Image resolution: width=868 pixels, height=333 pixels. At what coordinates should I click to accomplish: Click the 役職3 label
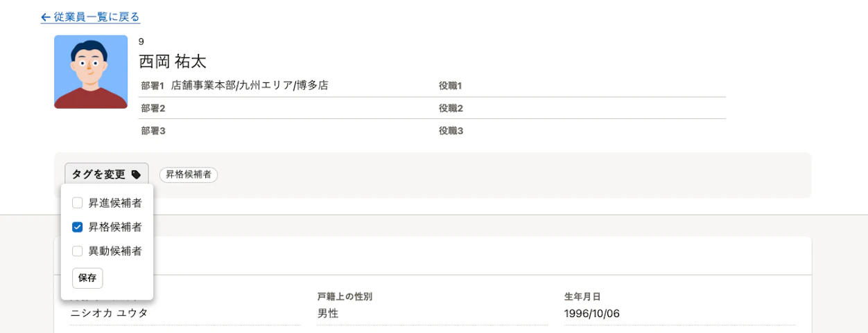click(450, 130)
